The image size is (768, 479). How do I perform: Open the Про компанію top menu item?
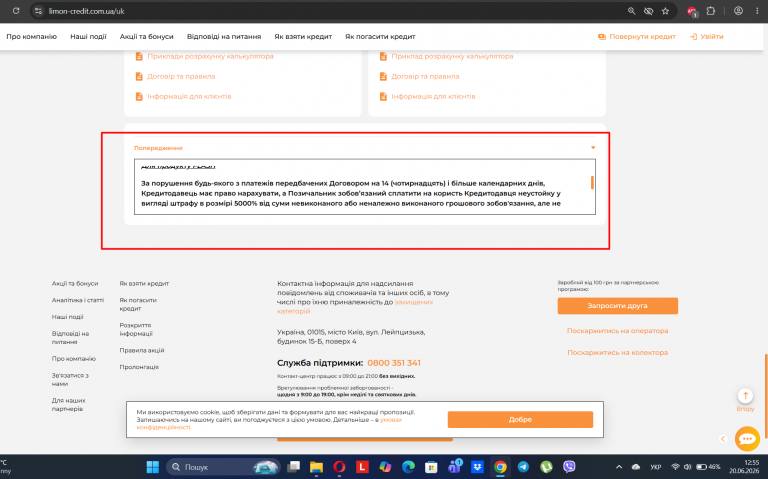pos(31,36)
